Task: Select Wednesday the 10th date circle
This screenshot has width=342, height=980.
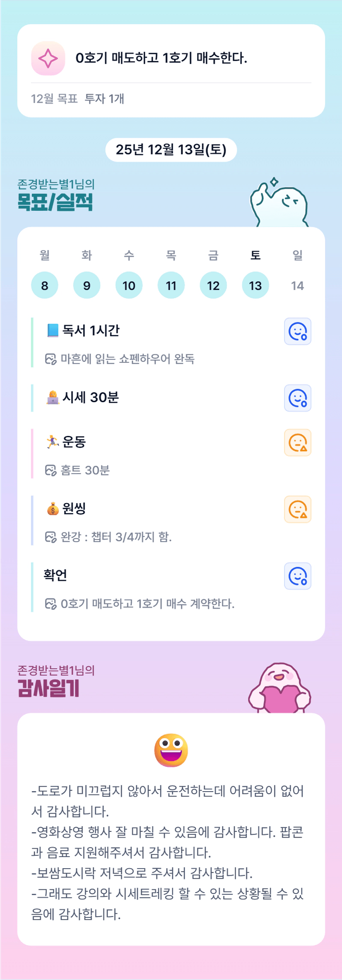Action: [x=129, y=285]
